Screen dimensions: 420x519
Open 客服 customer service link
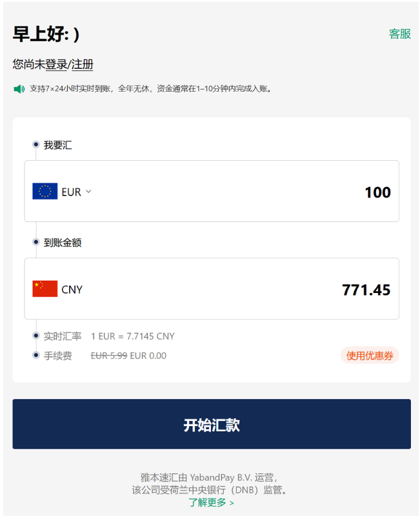tap(400, 34)
